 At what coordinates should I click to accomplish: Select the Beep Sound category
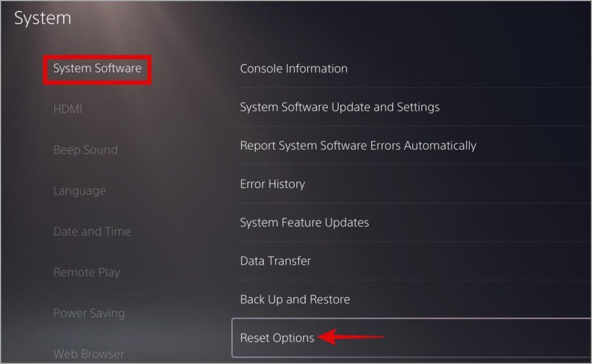click(86, 150)
